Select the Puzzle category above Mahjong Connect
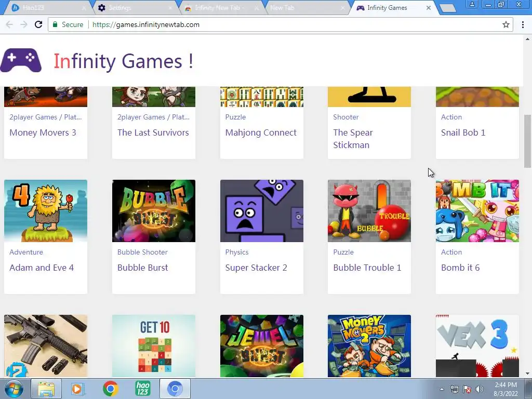 click(235, 117)
